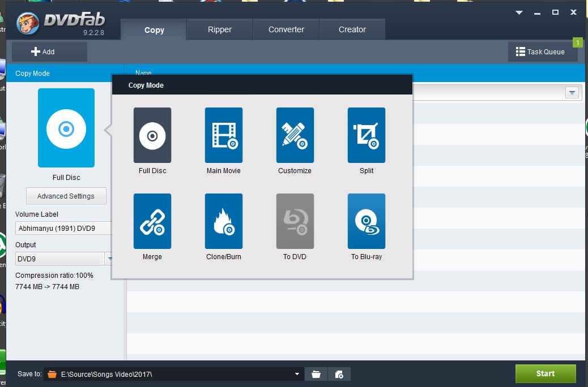The width and height of the screenshot is (588, 387).
Task: Open the Converter tab
Action: click(x=286, y=29)
